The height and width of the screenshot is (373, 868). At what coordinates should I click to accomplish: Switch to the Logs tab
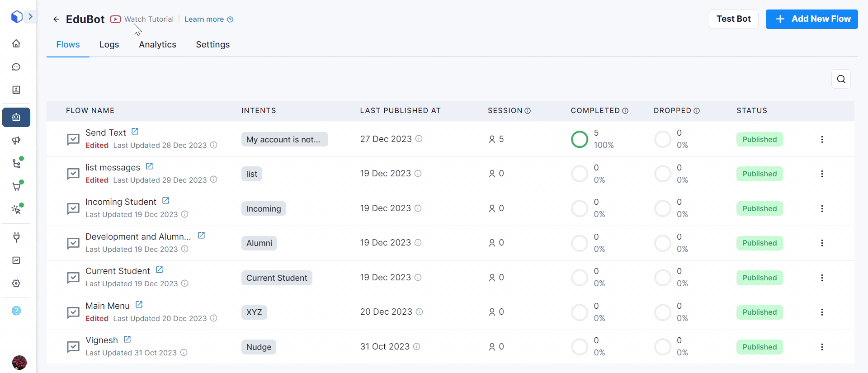coord(109,44)
